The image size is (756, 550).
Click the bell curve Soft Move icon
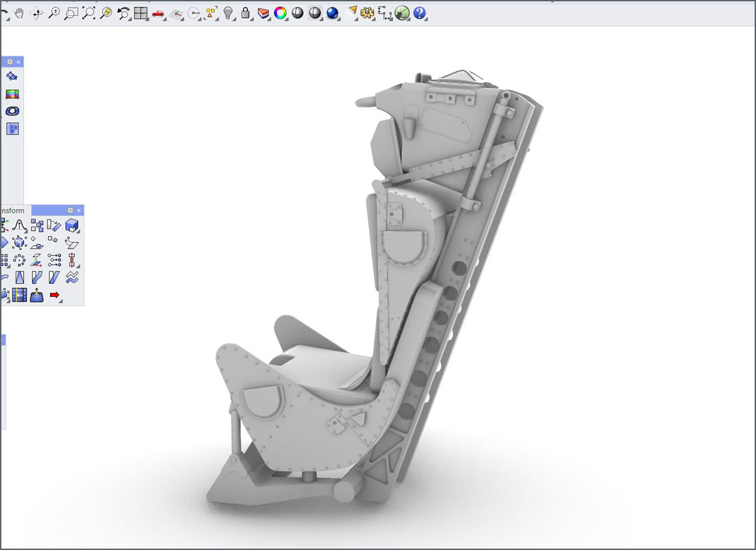click(19, 225)
